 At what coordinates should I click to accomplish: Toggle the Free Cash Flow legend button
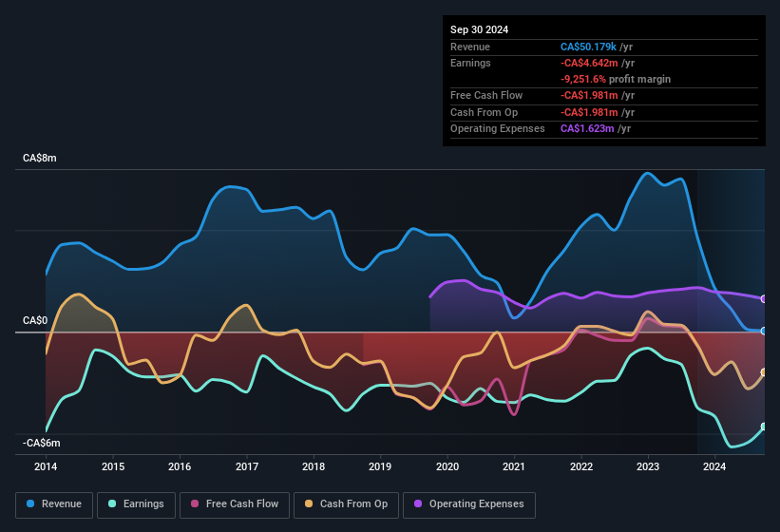pos(235,504)
